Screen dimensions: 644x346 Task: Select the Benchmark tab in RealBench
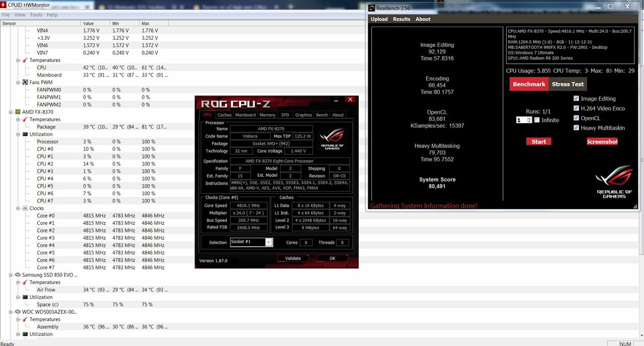529,84
